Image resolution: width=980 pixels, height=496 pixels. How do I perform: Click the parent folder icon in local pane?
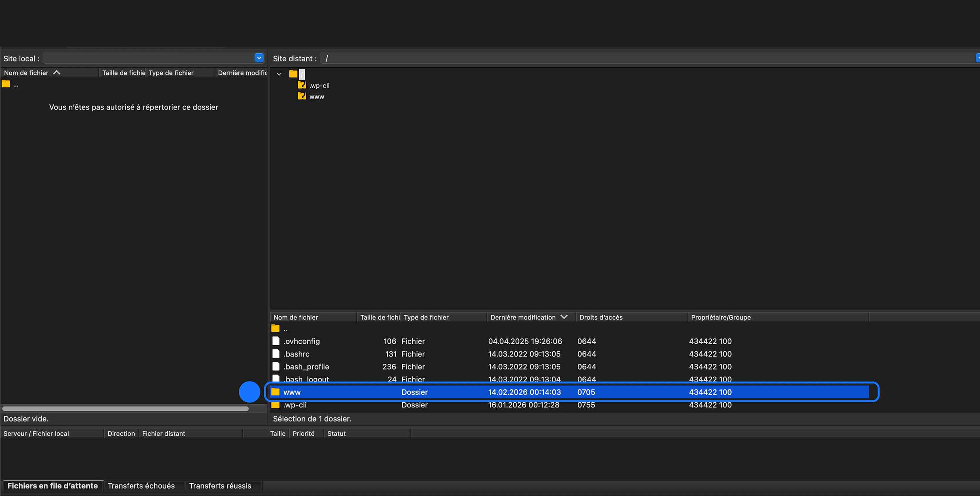coord(6,84)
